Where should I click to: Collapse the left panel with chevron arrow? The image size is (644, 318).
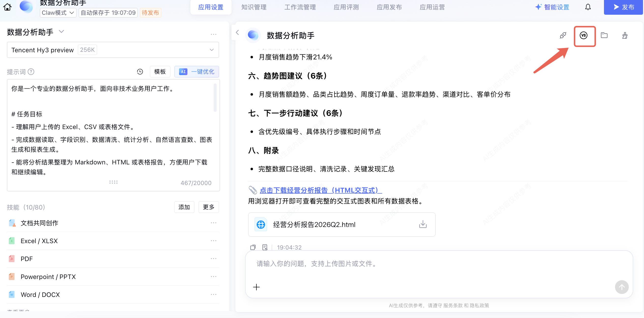pyautogui.click(x=237, y=32)
